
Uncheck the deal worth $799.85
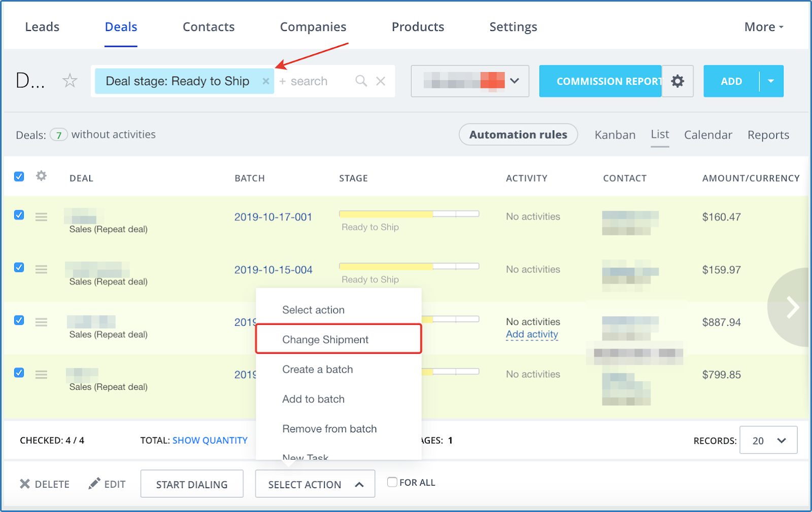(x=19, y=373)
